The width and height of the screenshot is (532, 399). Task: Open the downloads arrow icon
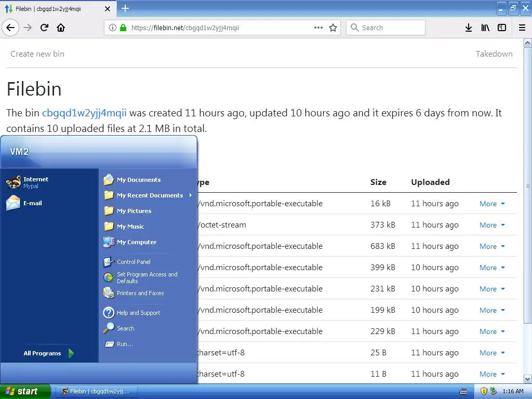tap(469, 28)
